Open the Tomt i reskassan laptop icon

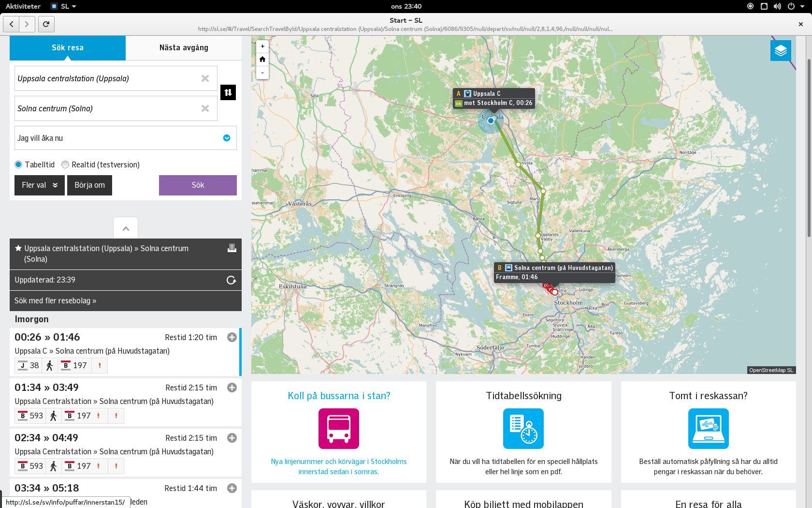coord(709,429)
